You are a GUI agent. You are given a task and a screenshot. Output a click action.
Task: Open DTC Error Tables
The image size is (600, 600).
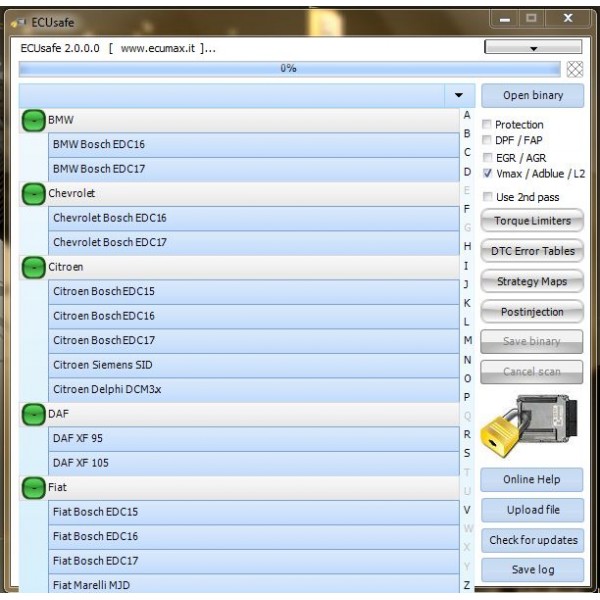point(532,251)
